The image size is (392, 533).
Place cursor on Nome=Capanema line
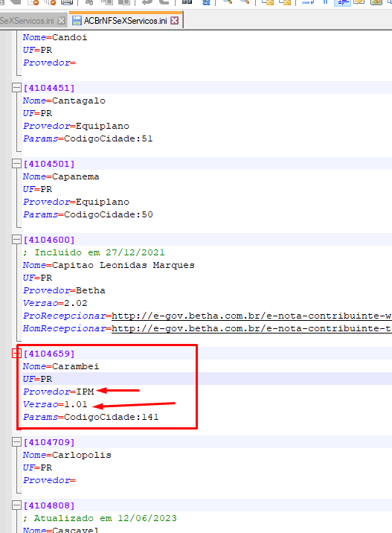pyautogui.click(x=61, y=176)
